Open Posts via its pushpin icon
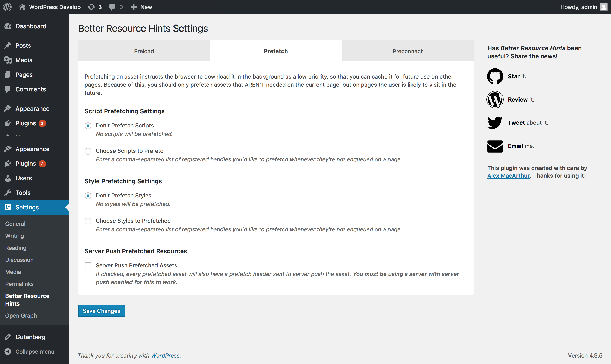Screen dimensions: 611x364 8,45
